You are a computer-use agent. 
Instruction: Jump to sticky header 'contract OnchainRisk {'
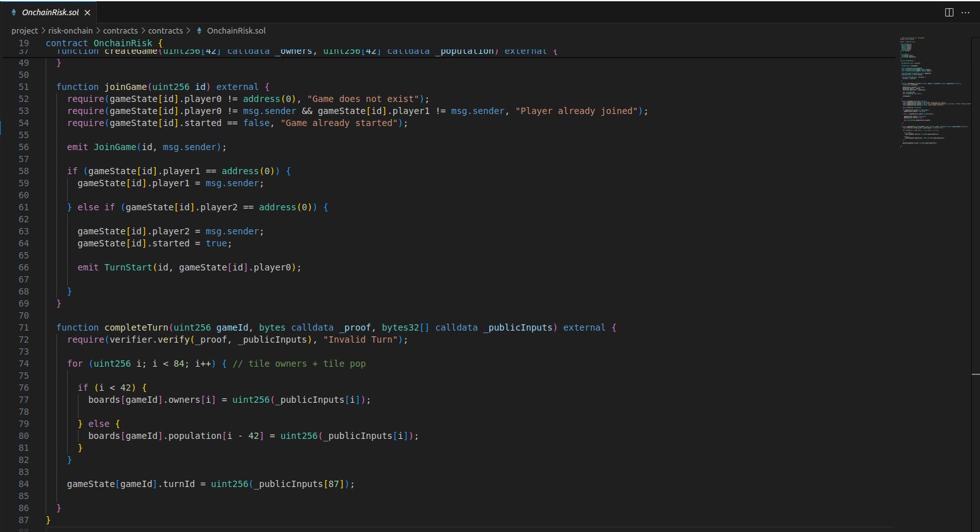click(x=104, y=43)
